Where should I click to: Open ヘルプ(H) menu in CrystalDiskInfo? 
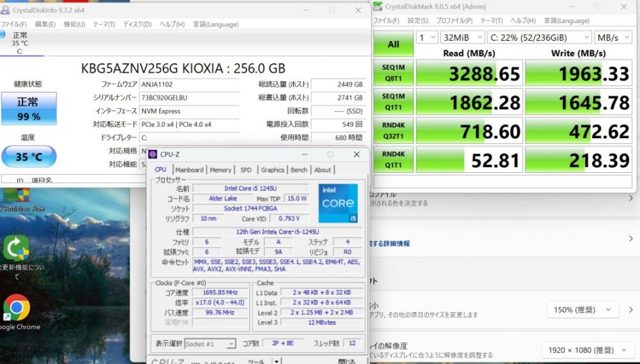tap(172, 24)
